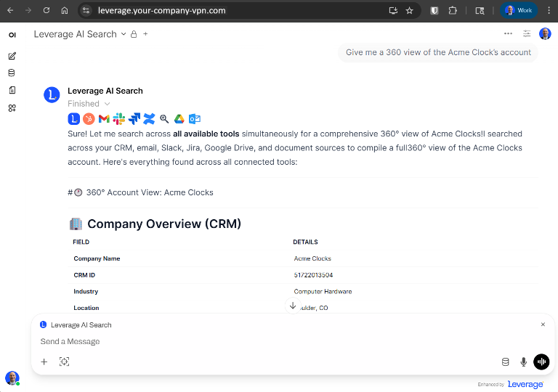Click the shield extension icon
Viewport: 558px width, 392px height.
434,10
